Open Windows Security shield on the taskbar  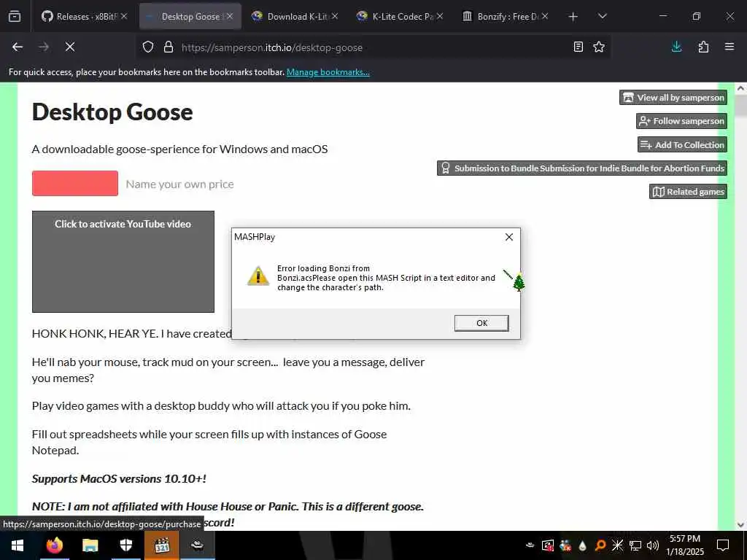(125, 545)
